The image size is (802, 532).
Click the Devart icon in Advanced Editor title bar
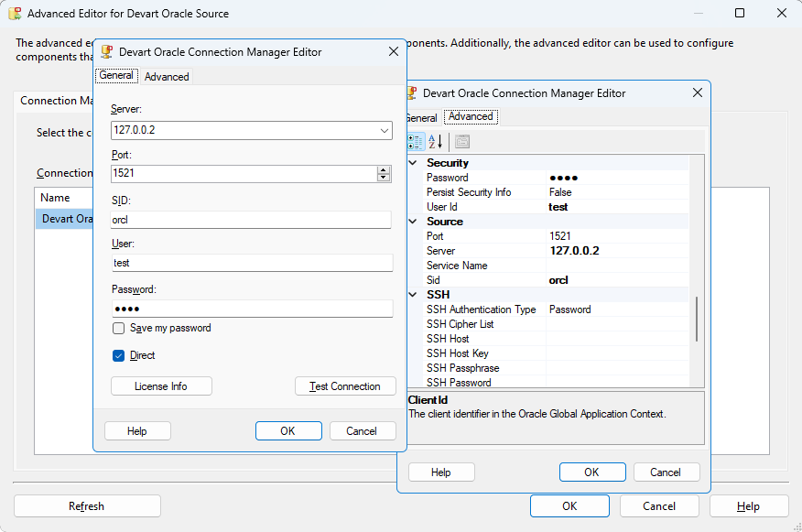tap(15, 14)
